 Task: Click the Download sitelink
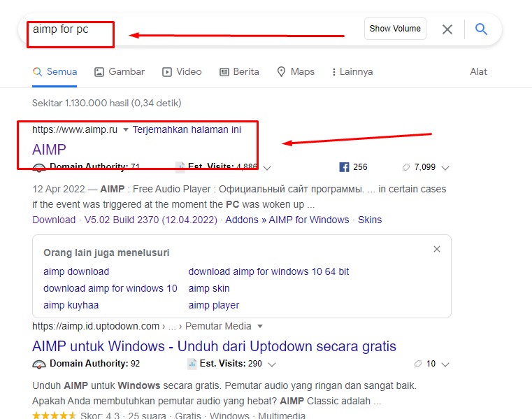[54, 220]
